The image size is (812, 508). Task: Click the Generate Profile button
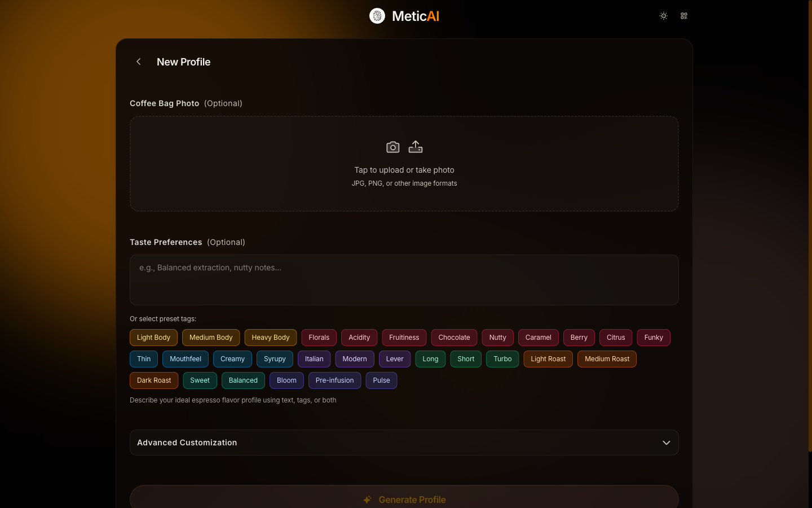[x=404, y=497]
